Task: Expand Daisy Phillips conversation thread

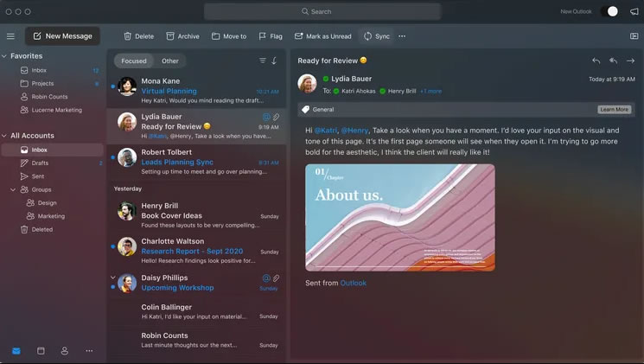Action: tap(113, 278)
